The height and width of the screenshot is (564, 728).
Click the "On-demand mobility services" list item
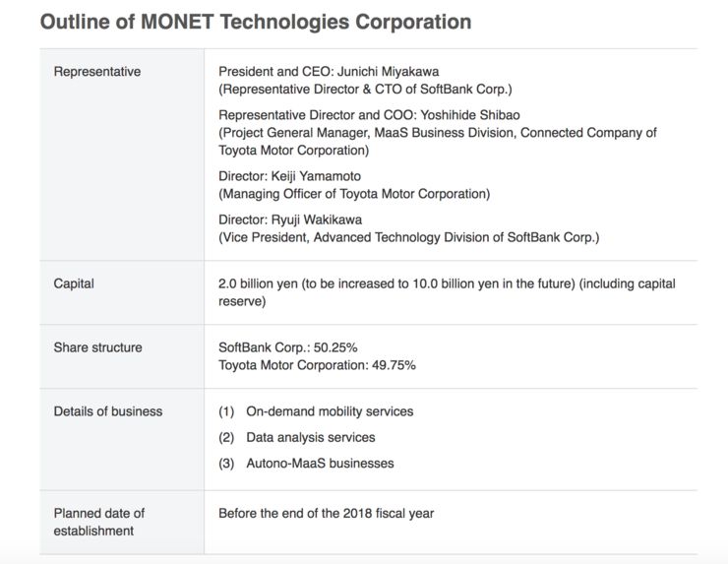coord(330,411)
